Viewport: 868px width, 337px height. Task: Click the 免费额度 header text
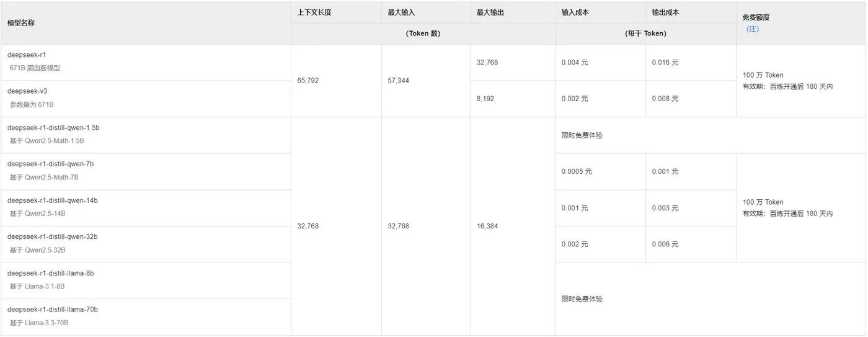point(756,18)
